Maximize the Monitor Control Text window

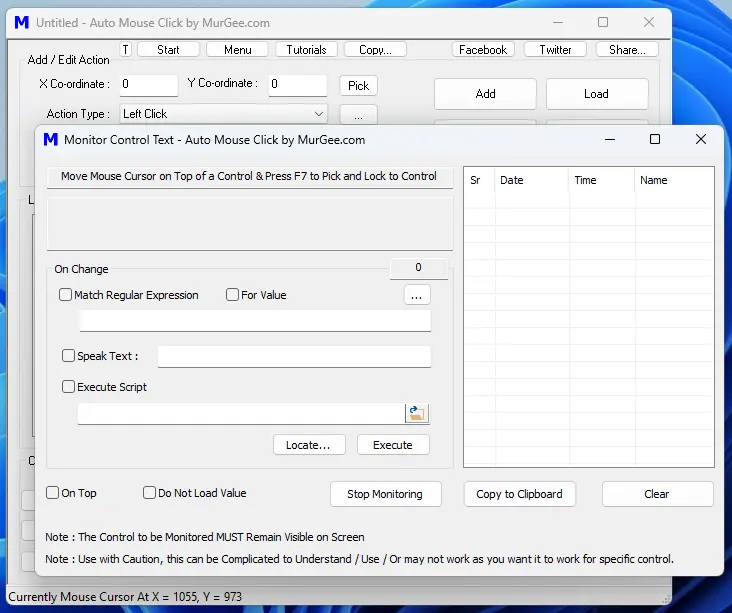click(655, 139)
